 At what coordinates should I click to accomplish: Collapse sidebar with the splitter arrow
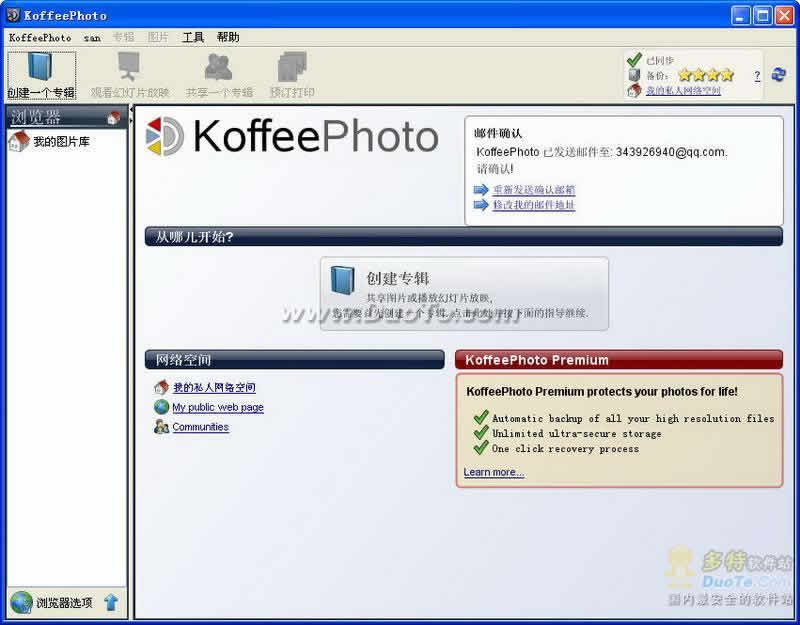pyautogui.click(x=131, y=110)
